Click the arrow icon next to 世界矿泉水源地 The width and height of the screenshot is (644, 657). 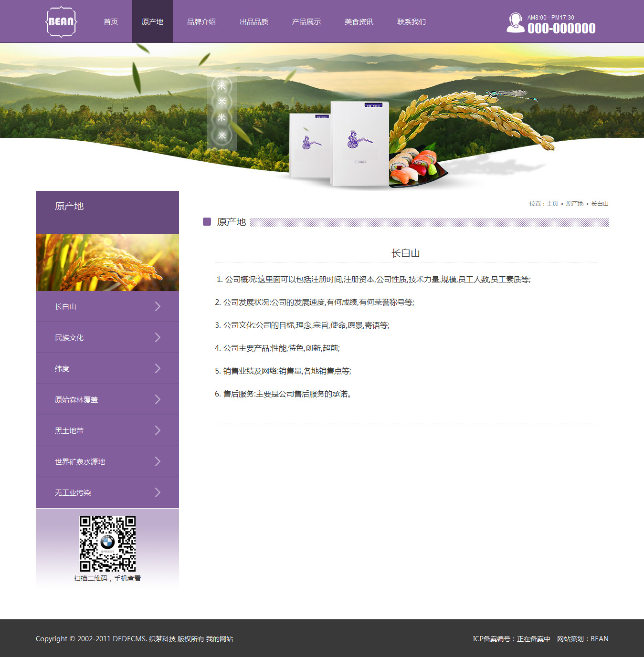[x=158, y=461]
